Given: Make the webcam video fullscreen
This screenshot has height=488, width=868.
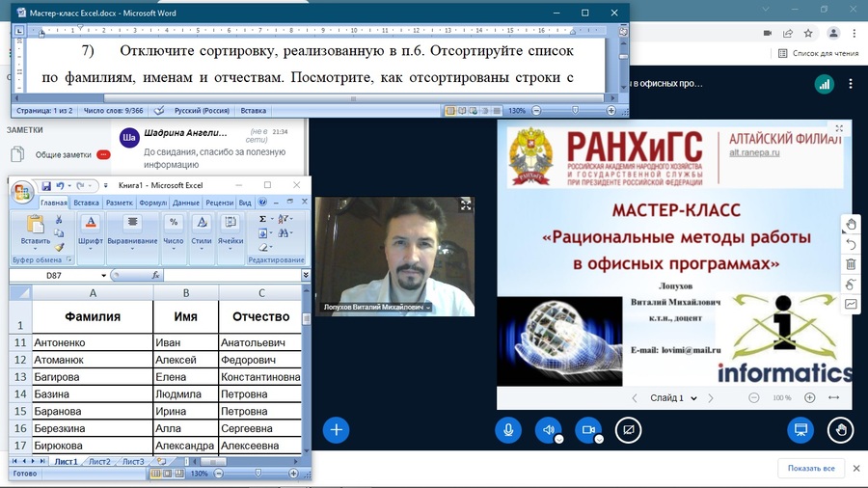Looking at the screenshot, I should coord(466,205).
